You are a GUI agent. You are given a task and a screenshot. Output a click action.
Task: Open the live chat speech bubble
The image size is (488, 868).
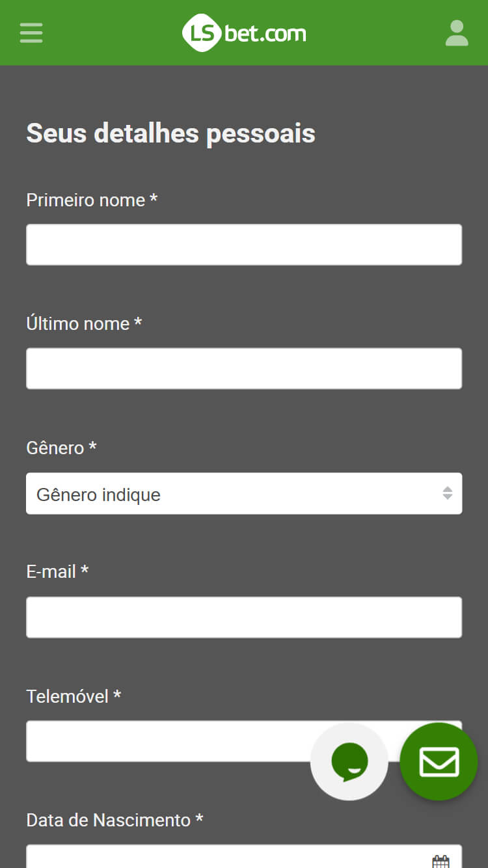349,761
